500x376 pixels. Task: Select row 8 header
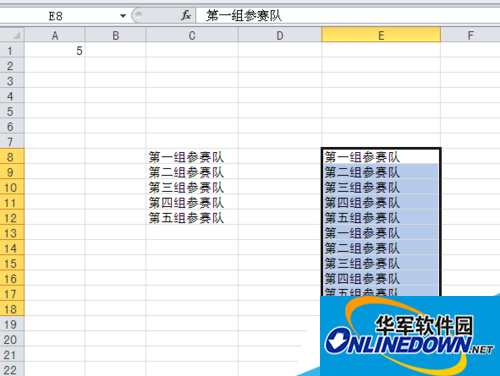tap(12, 157)
